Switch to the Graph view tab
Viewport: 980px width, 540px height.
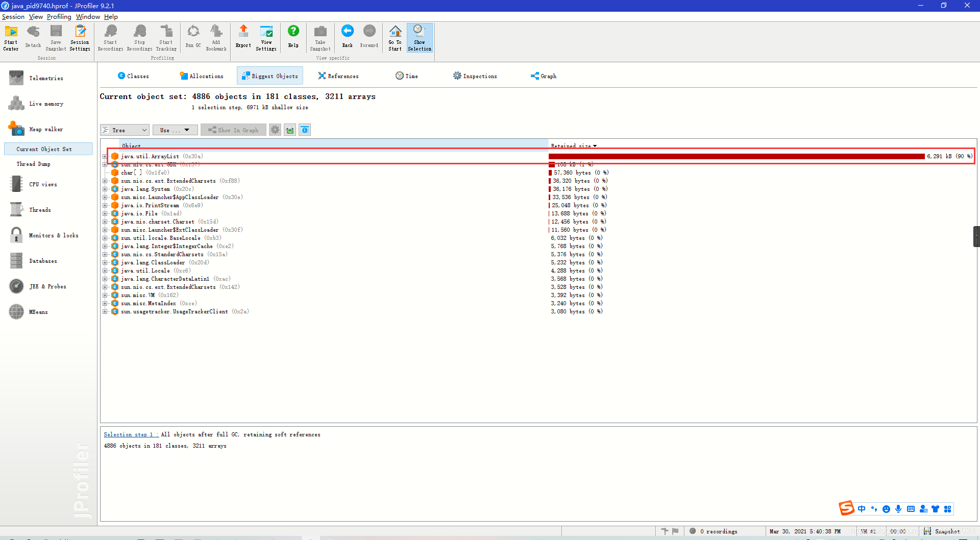tap(544, 76)
